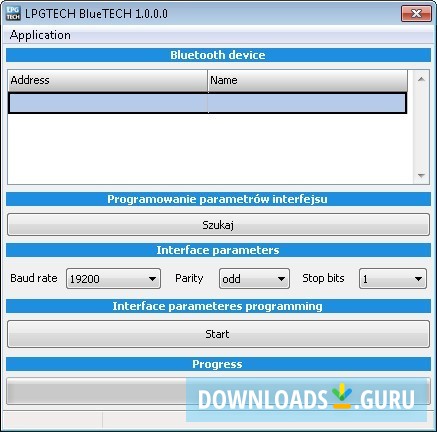
Task: Click the Szukaj search button
Action: point(218,225)
